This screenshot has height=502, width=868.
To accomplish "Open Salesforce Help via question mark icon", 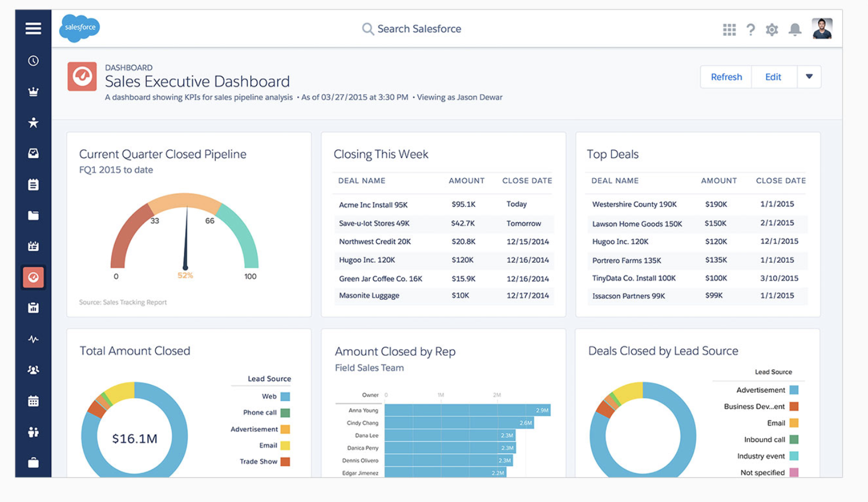I will click(751, 30).
